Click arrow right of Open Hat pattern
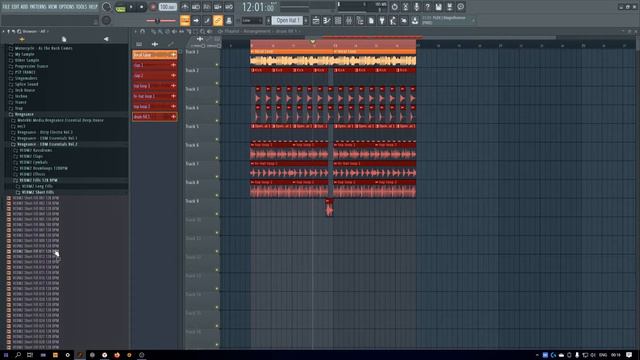Screen dimensions: 640x360 (306, 20)
